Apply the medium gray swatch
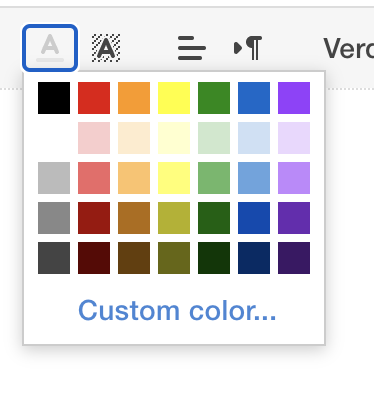The image size is (374, 402). coord(54,218)
